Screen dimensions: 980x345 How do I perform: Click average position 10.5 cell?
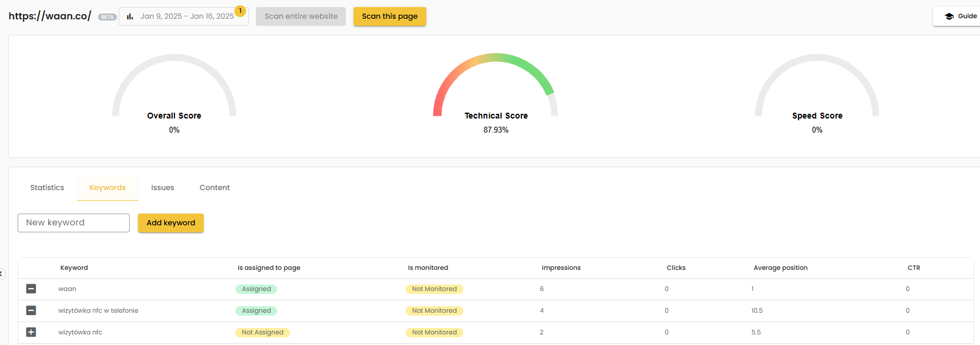click(x=757, y=310)
